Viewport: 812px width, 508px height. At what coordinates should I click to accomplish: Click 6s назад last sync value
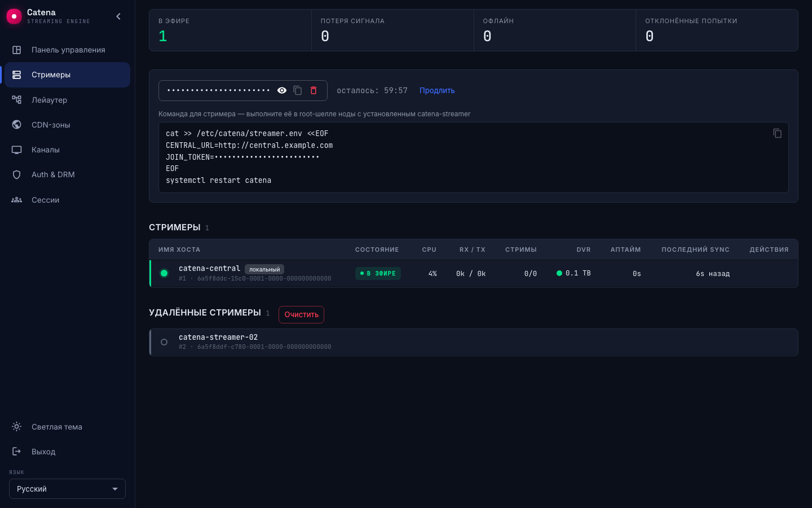tap(713, 274)
